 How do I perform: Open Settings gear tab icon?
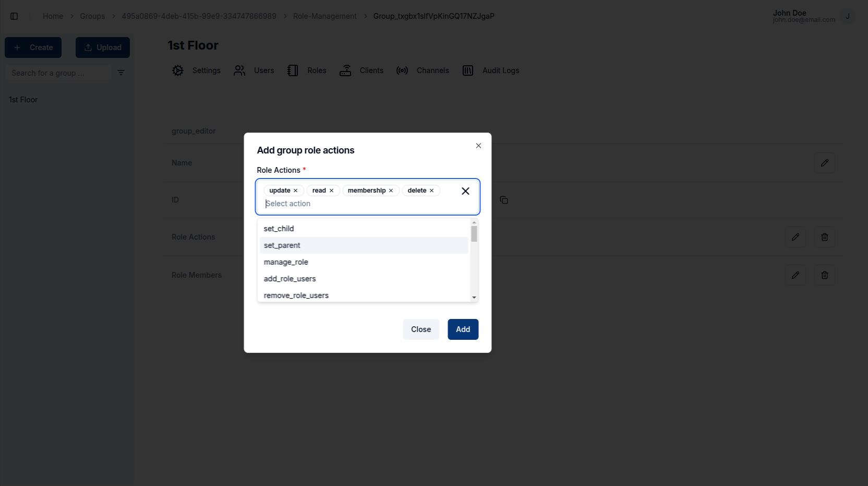point(178,70)
